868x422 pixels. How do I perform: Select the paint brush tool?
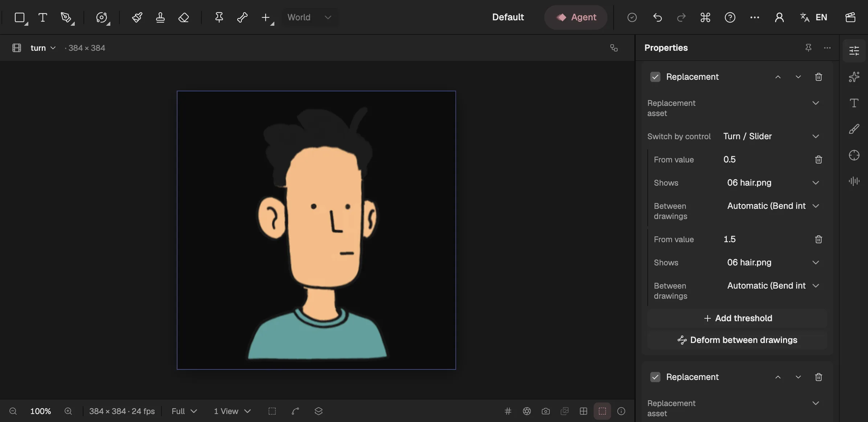(x=137, y=17)
